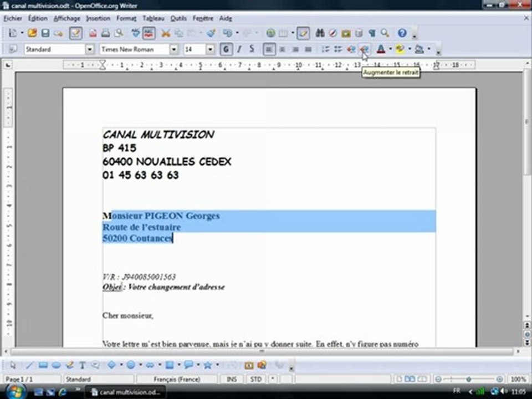
Task: Toggle Underline (S) formatting
Action: coord(252,49)
